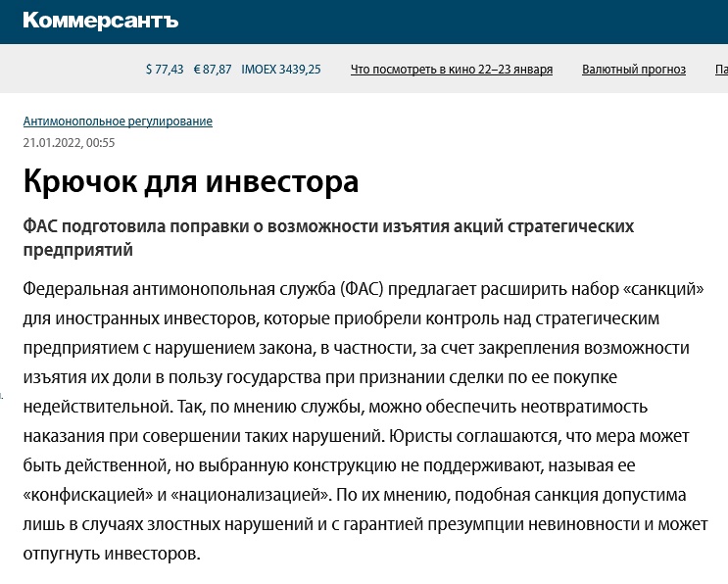
Task: Open the Коммерсантъ logo home link
Action: [x=100, y=21]
